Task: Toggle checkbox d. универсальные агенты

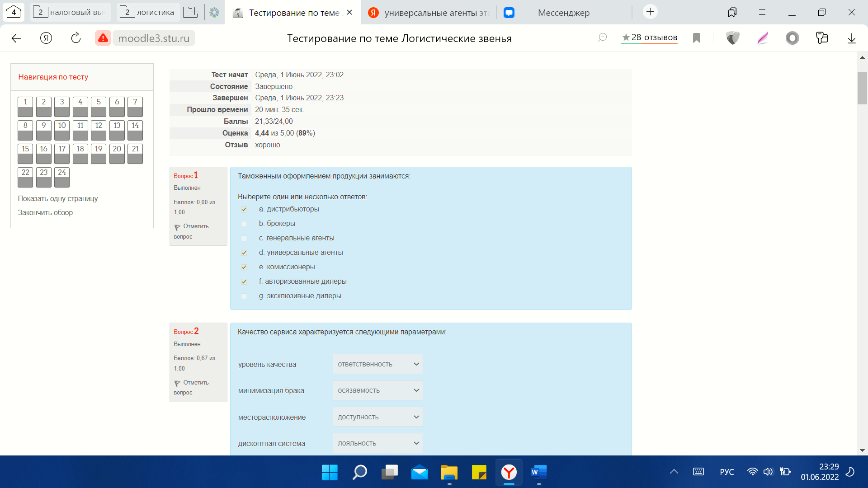Action: (x=244, y=253)
